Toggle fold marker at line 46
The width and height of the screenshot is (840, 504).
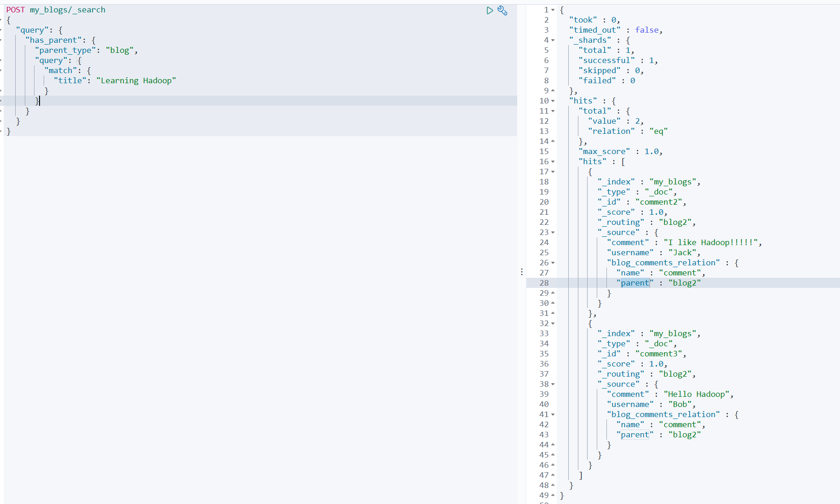553,465
